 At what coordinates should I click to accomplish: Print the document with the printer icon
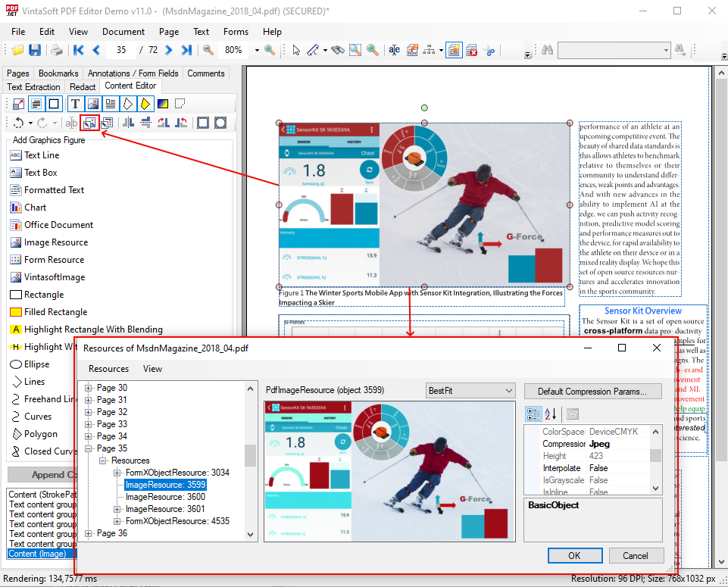[x=57, y=50]
